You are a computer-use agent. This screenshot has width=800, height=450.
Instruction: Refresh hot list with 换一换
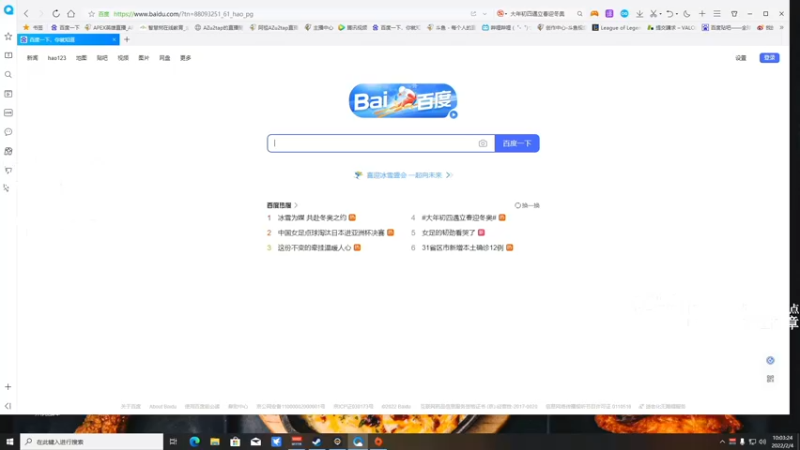pyautogui.click(x=527, y=205)
